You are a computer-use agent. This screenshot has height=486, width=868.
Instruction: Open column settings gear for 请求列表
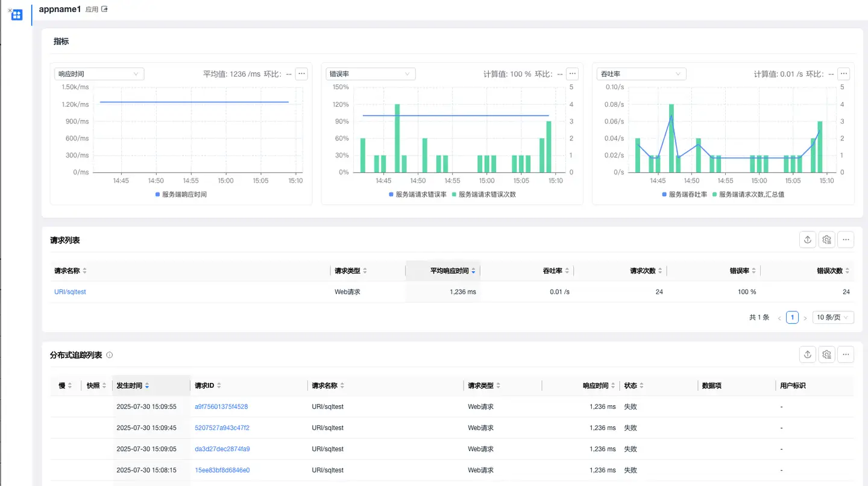pos(826,239)
